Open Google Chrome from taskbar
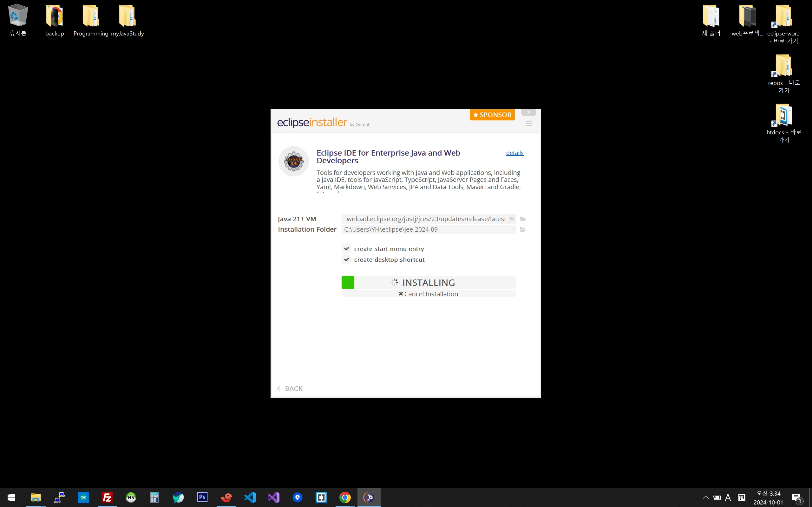This screenshot has height=507, width=812. coord(344,497)
